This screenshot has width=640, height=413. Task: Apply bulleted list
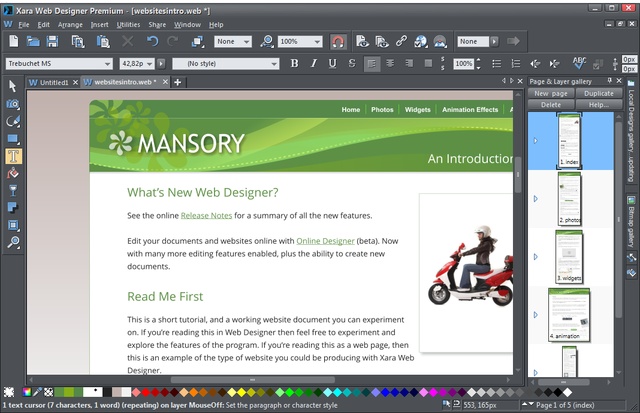tap(497, 64)
